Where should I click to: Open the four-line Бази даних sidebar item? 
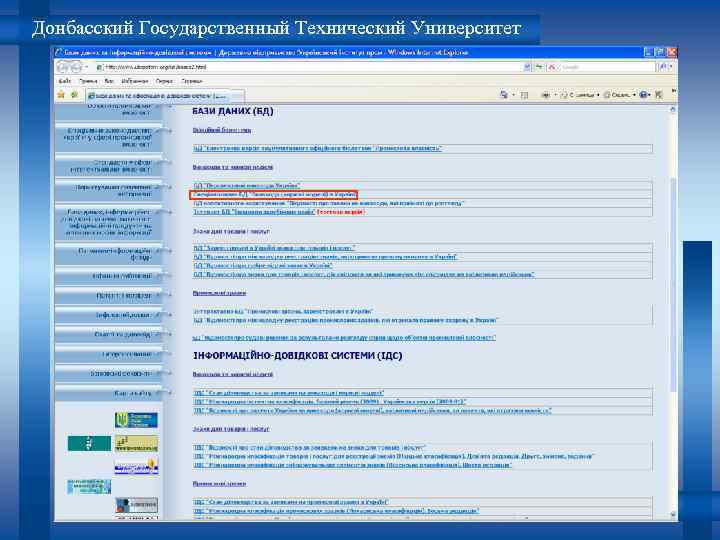[x=108, y=223]
